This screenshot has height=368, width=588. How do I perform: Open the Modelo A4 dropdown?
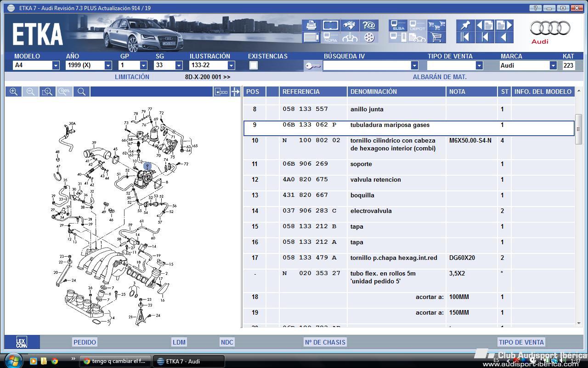(x=56, y=65)
